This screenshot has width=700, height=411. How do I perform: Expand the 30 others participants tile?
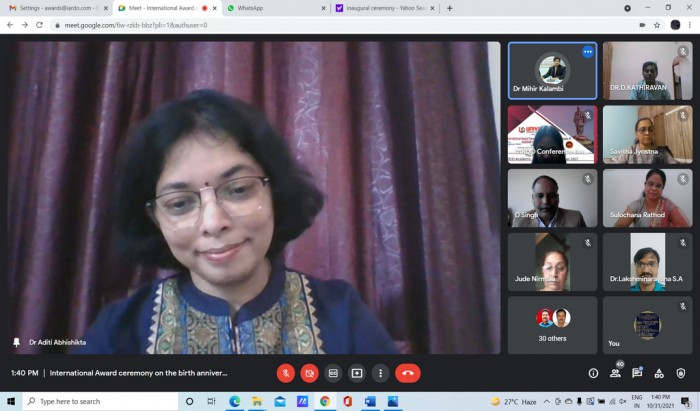click(553, 325)
